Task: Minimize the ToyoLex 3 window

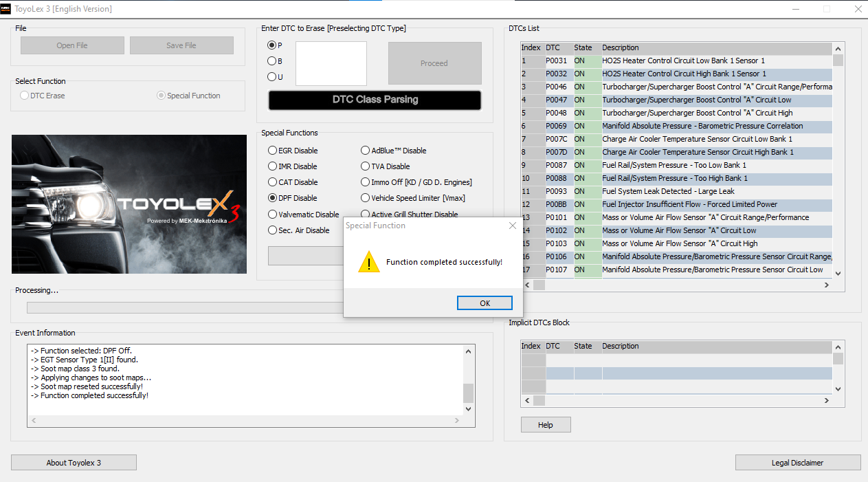Action: pyautogui.click(x=795, y=9)
